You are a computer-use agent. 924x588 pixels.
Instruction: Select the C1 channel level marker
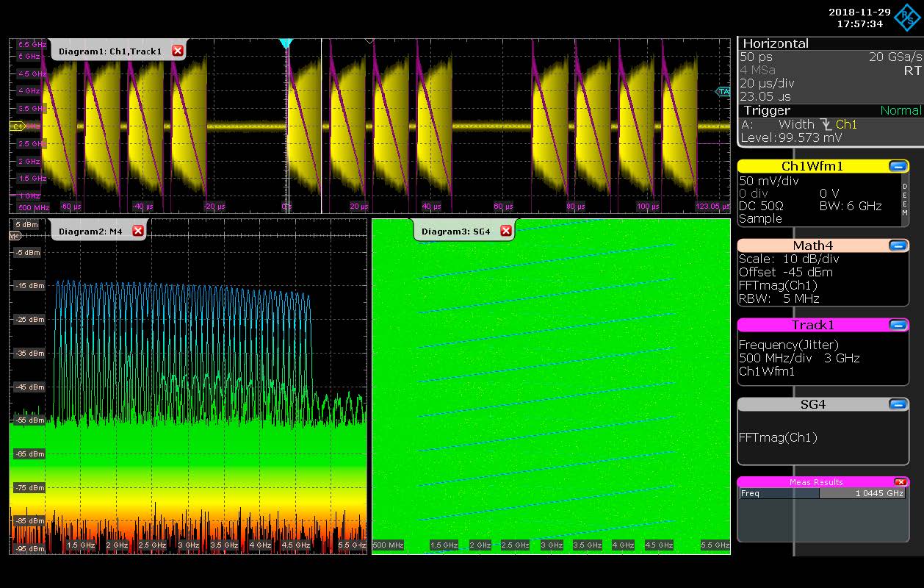tap(17, 126)
